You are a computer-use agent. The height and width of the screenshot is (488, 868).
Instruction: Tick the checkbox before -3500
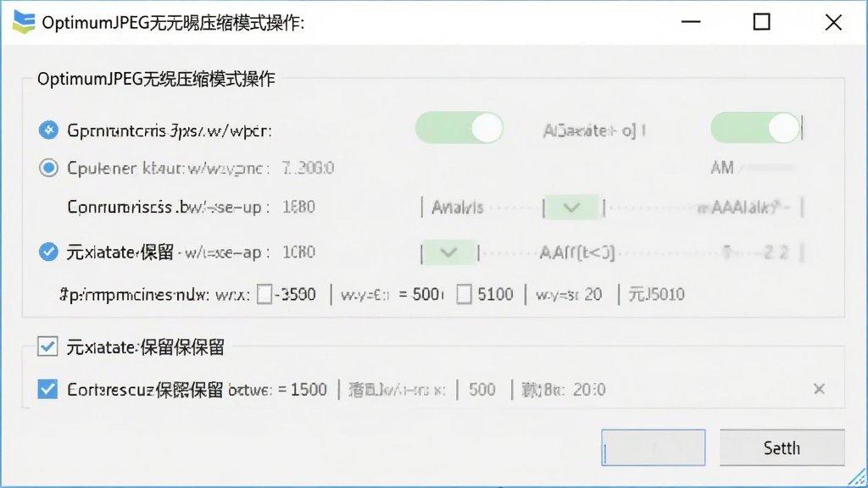[x=264, y=294]
